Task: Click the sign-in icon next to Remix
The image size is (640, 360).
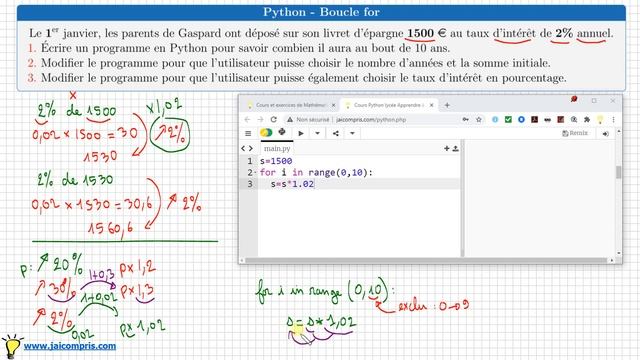Action: coord(605,133)
